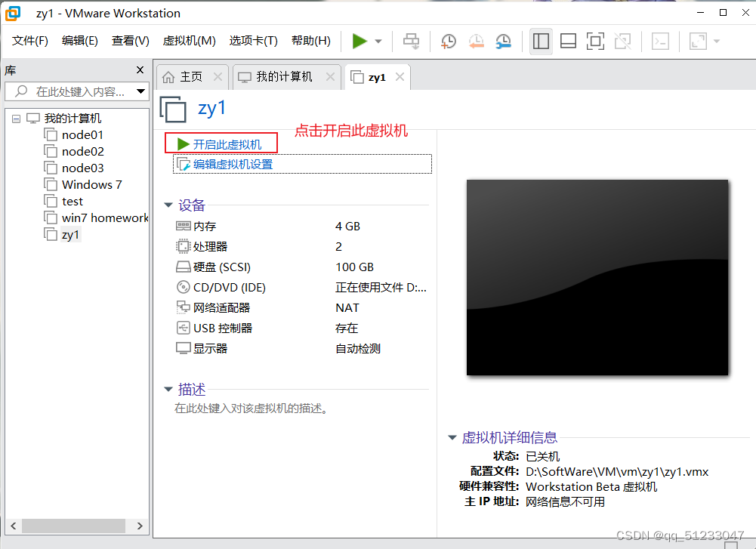Close the 主页 tab
Image resolution: width=756 pixels, height=549 pixels.
(x=218, y=76)
